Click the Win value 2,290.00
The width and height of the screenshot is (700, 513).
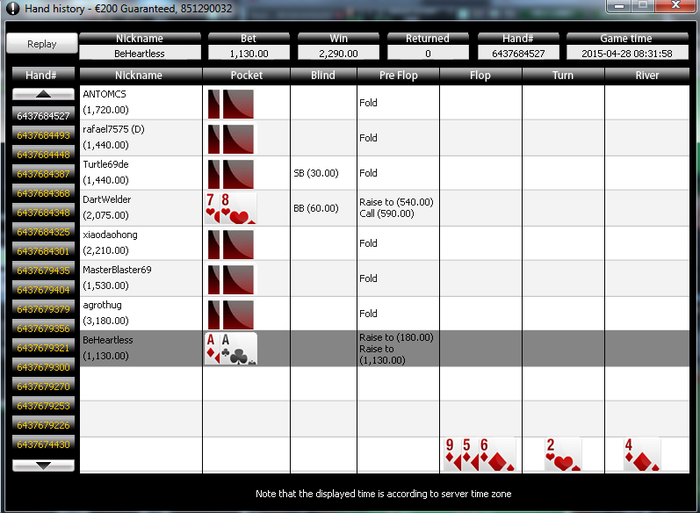pos(338,54)
